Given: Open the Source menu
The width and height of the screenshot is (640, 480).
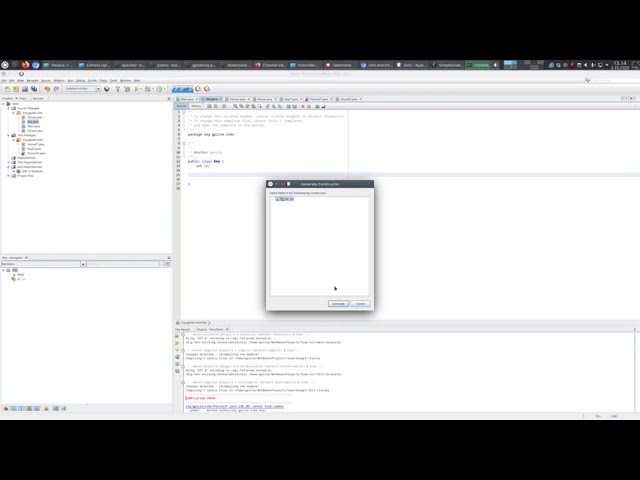Looking at the screenshot, I should pos(46,80).
